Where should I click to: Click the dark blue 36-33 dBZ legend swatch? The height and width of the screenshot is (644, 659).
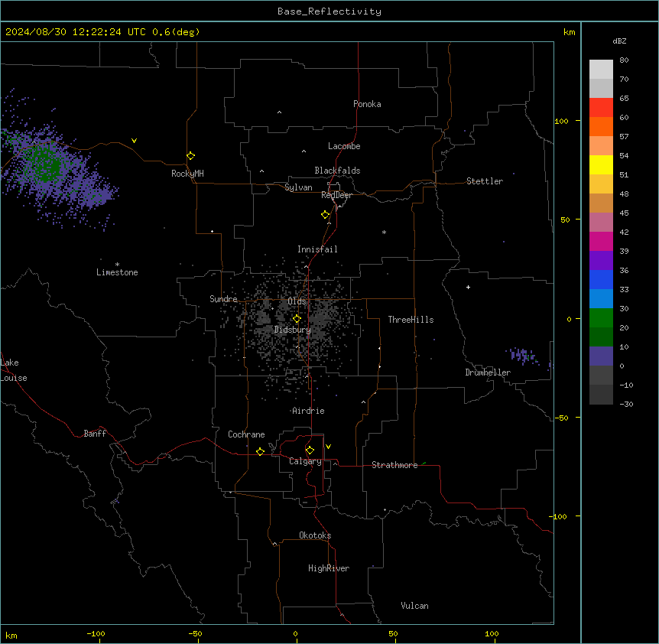[601, 279]
